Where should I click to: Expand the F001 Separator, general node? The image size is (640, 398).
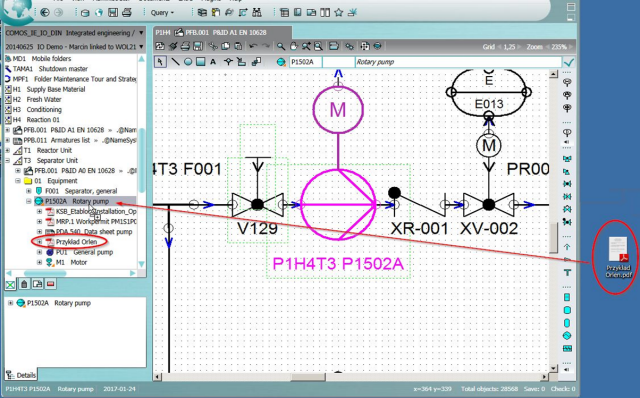[x=29, y=191]
